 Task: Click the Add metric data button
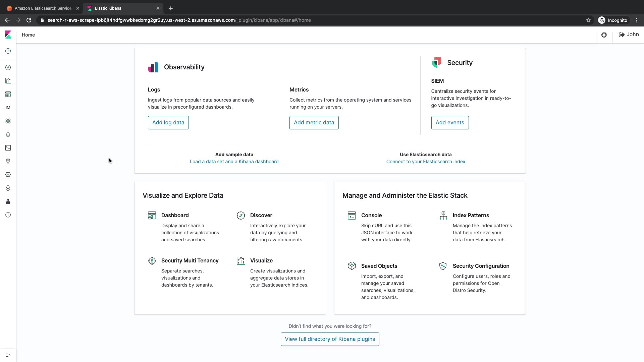click(314, 123)
